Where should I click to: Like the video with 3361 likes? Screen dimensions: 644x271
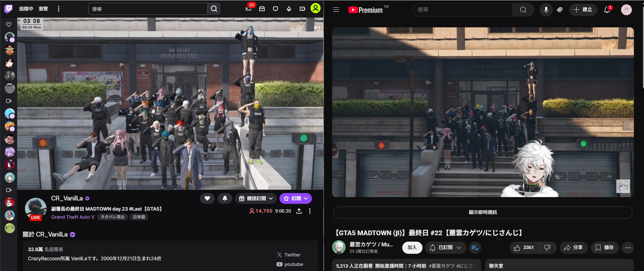524,248
